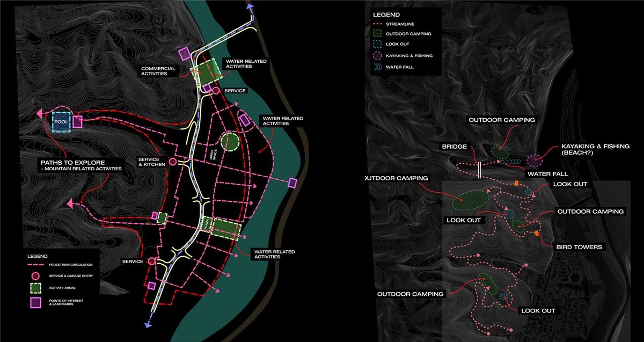This screenshot has width=644, height=342.
Task: Click the Water Fall legend icon
Action: [x=377, y=67]
